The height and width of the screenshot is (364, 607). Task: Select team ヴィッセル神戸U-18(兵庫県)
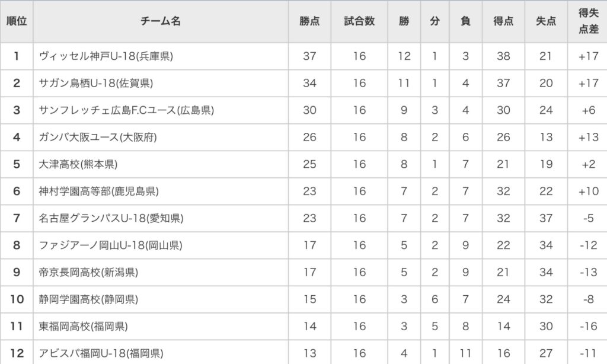tap(106, 56)
